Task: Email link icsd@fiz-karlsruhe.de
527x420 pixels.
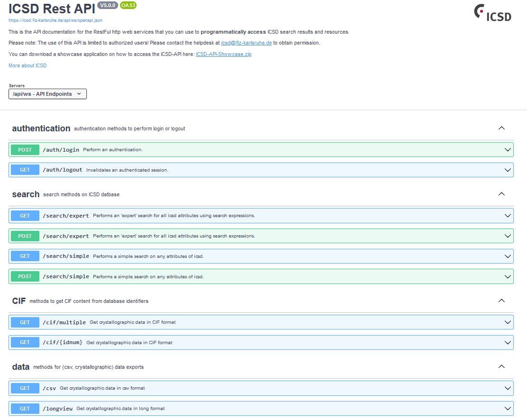Action: (x=246, y=43)
